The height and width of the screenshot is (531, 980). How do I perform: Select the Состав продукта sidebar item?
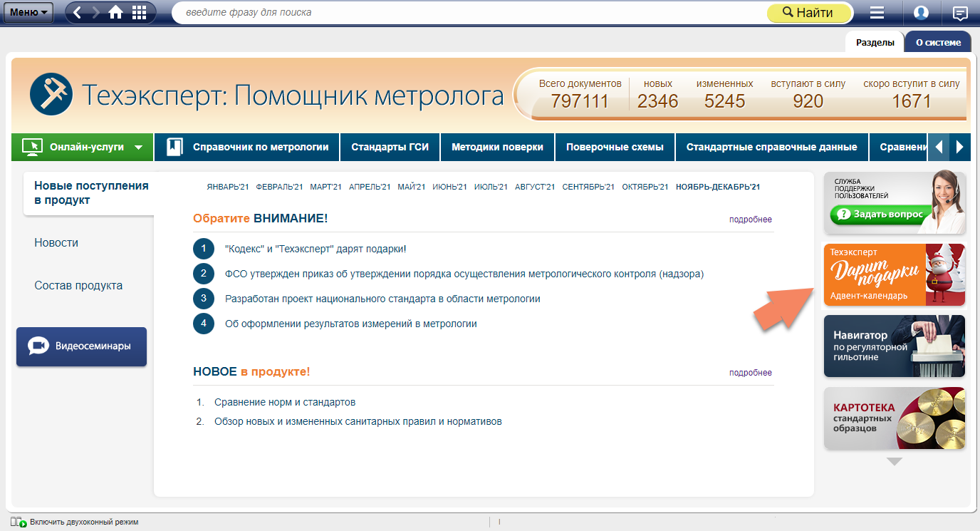click(78, 286)
